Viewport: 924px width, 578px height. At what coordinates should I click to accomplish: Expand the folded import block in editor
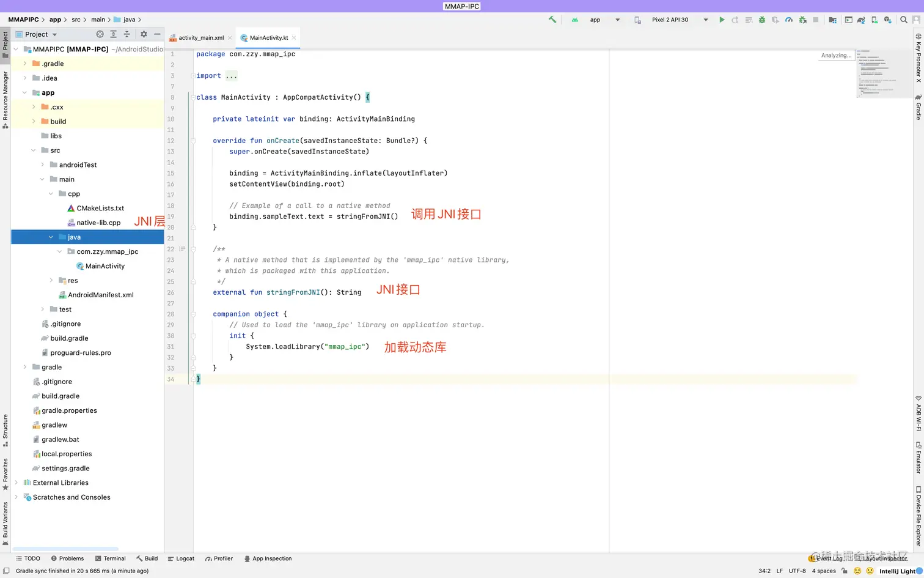pyautogui.click(x=231, y=76)
